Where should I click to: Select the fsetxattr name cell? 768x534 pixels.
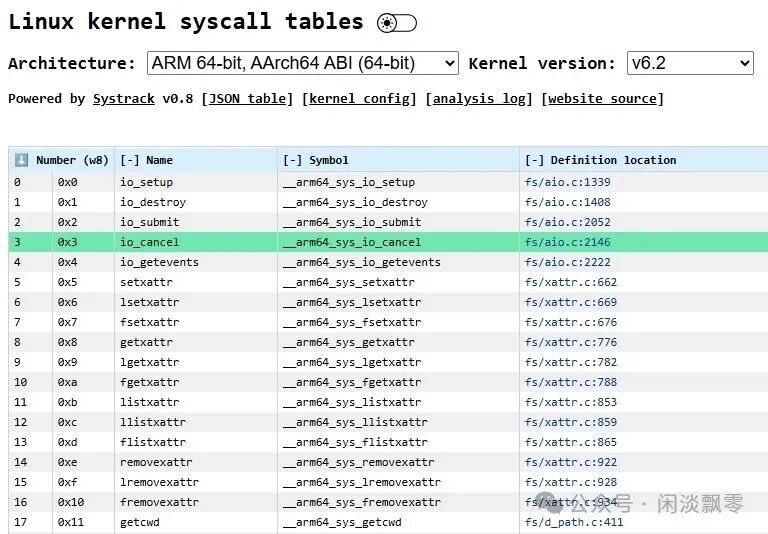point(196,322)
